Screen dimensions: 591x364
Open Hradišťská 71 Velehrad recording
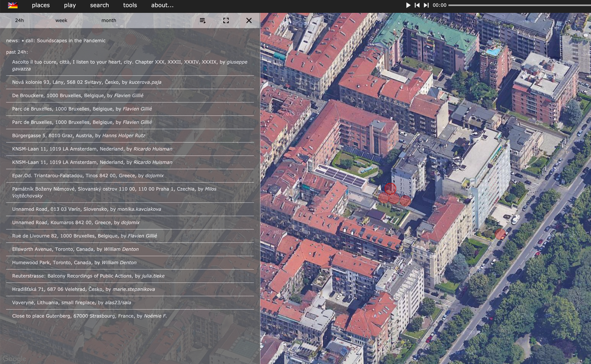point(130,289)
